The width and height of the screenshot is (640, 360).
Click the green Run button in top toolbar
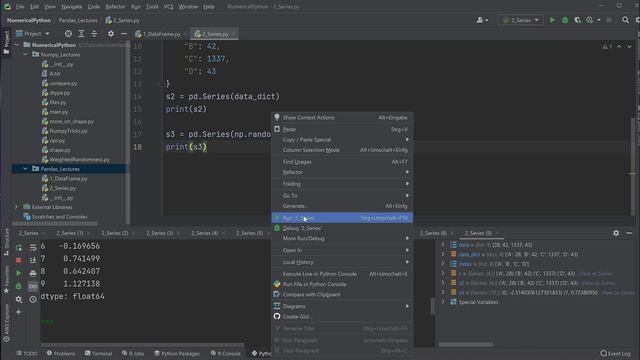pos(552,20)
